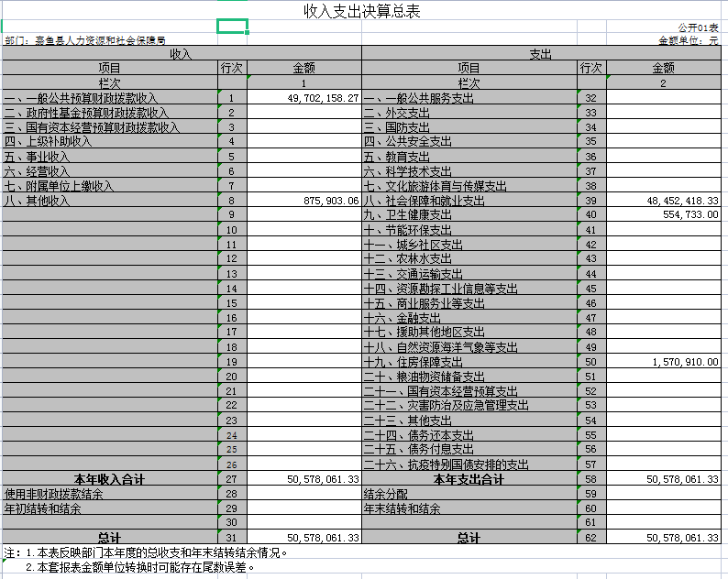Viewport: 728px width, 579px height.
Task: Select 二十二、灾害防治及应急管理支出 cell
Action: click(x=469, y=405)
